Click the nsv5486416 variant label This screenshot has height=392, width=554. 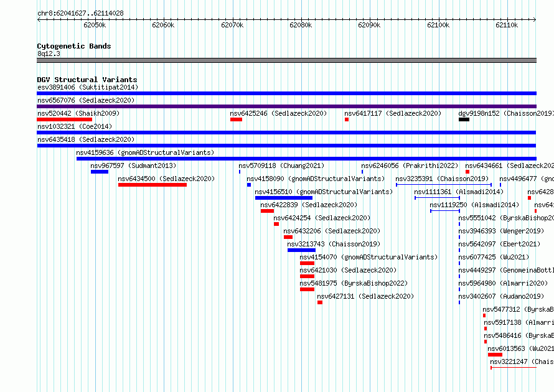point(519,335)
